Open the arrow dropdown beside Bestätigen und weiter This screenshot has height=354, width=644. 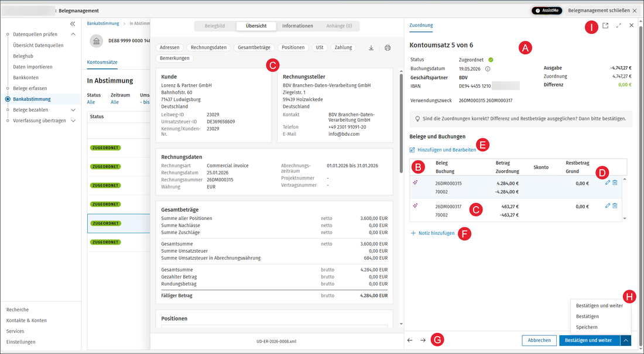(625, 341)
